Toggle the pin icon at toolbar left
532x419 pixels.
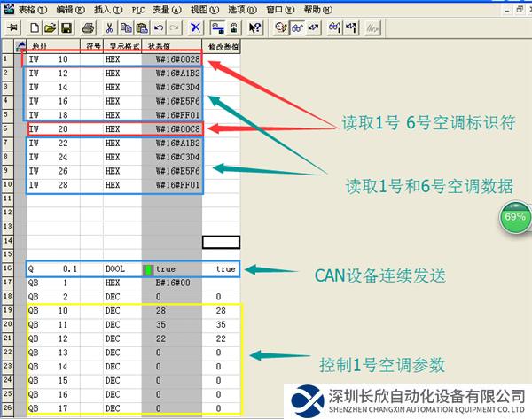point(12,27)
